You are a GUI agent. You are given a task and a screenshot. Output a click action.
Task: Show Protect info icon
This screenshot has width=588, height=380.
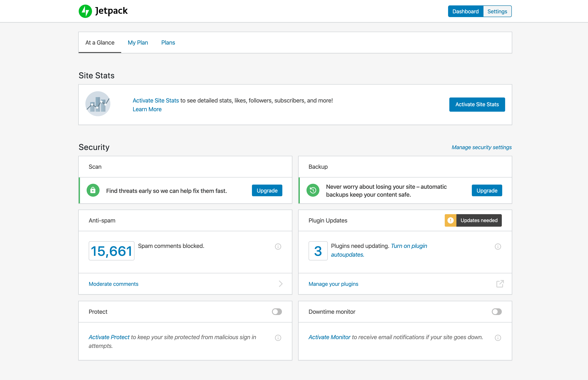click(278, 337)
